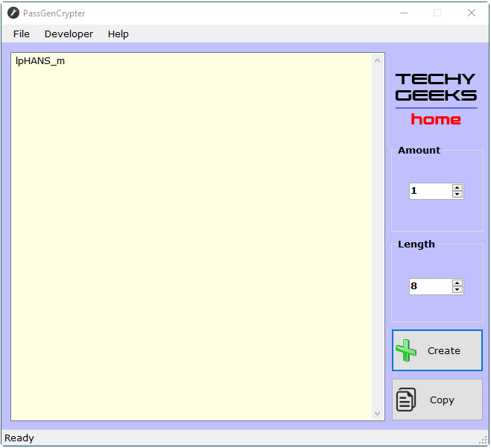Click the document icon on Copy button
The height and width of the screenshot is (448, 491).
pyautogui.click(x=406, y=400)
